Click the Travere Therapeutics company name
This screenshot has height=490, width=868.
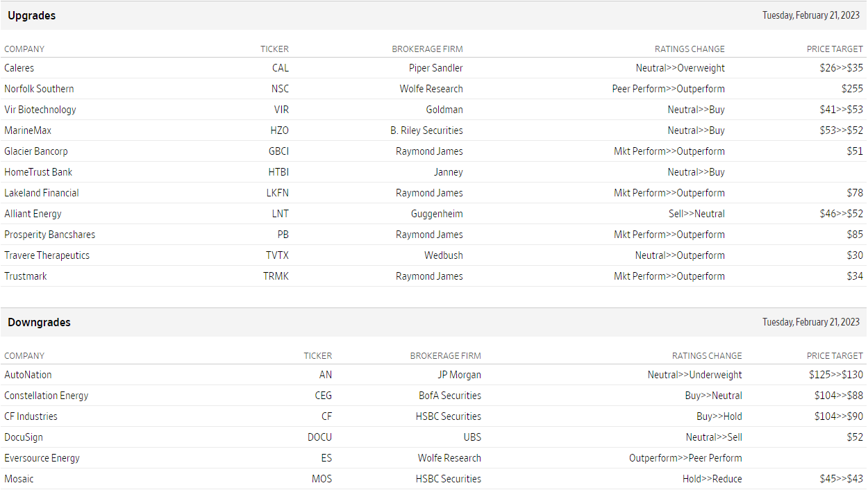[47, 255]
